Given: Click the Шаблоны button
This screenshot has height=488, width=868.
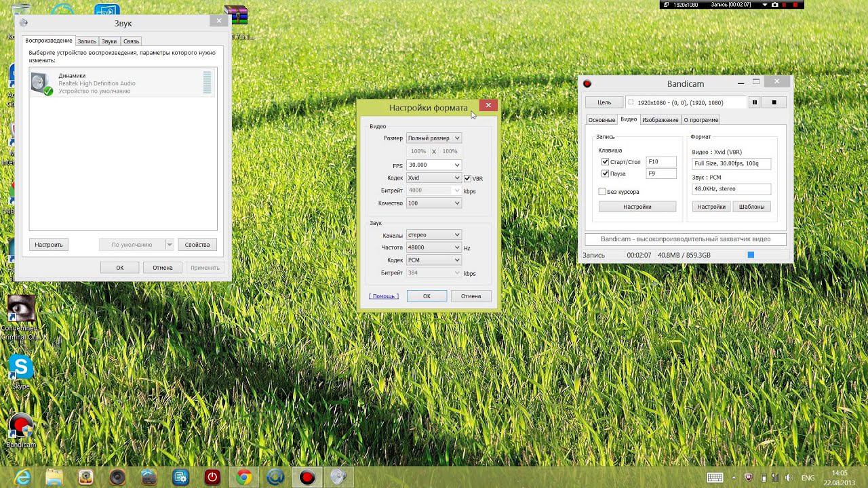Looking at the screenshot, I should point(751,207).
